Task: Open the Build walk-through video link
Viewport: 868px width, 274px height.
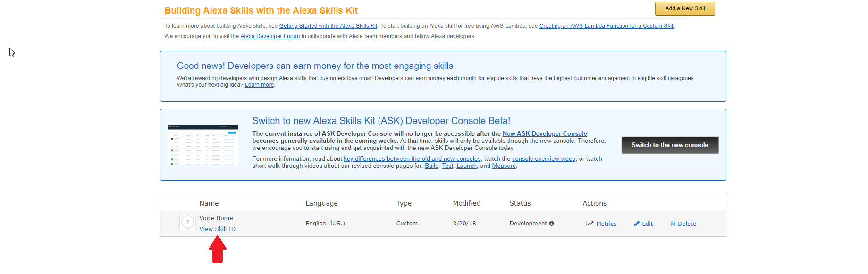Action: click(x=431, y=166)
